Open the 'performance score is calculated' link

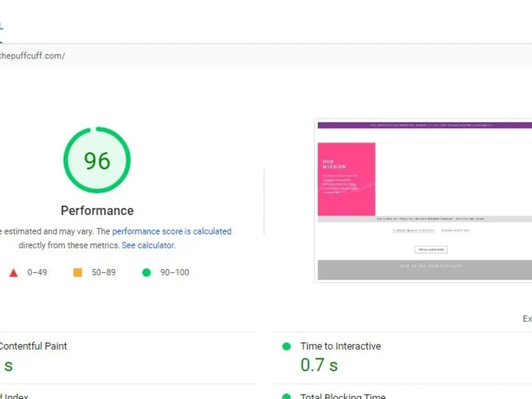(x=172, y=231)
